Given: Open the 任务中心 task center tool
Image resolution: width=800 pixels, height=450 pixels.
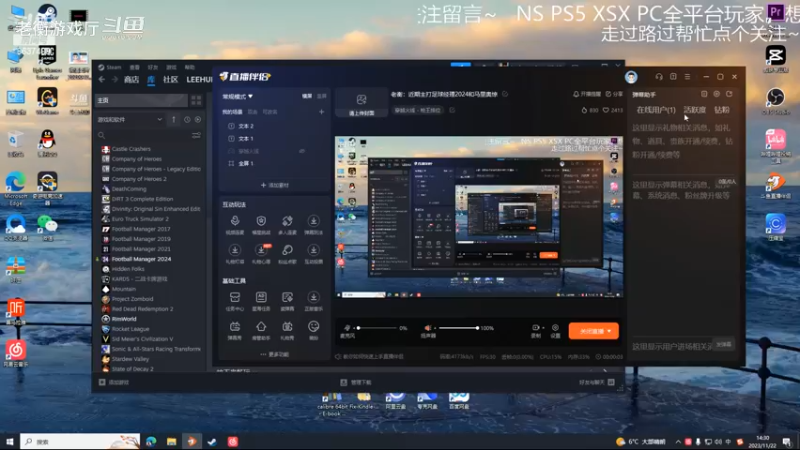Looking at the screenshot, I should [235, 297].
